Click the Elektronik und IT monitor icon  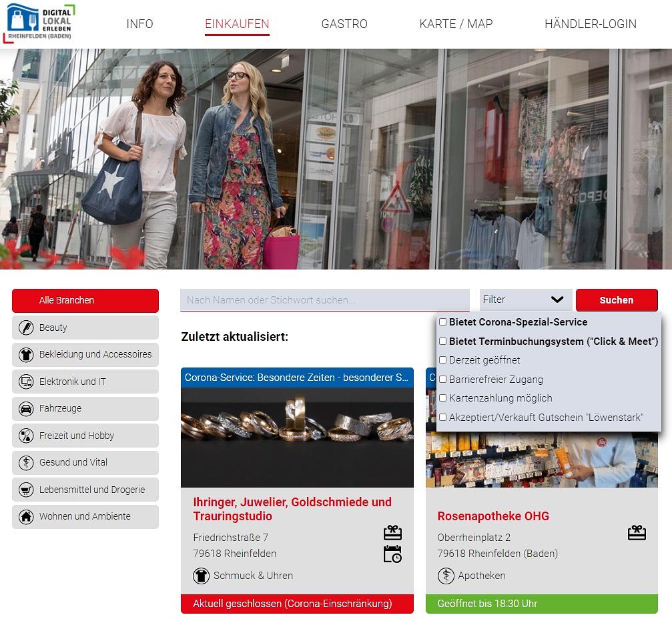point(27,382)
